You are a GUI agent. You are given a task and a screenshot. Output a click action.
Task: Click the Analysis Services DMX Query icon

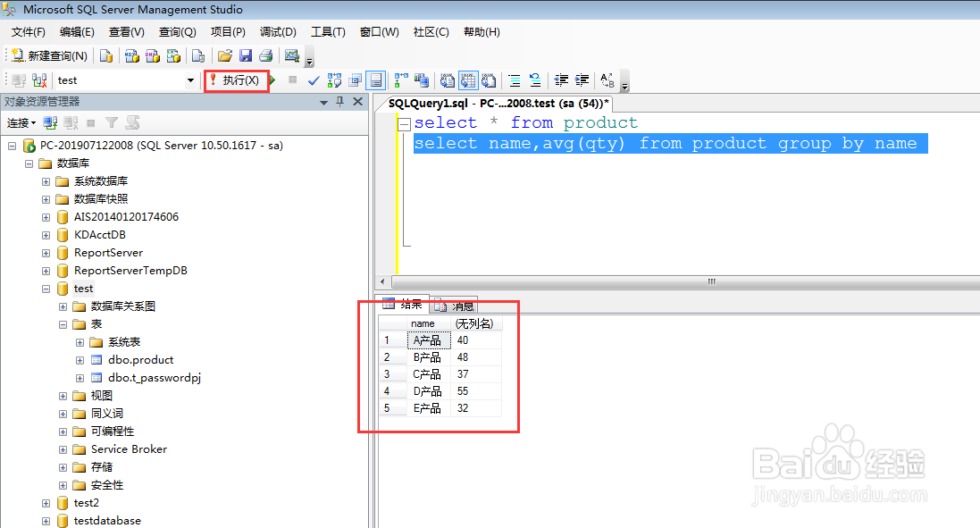[x=153, y=55]
